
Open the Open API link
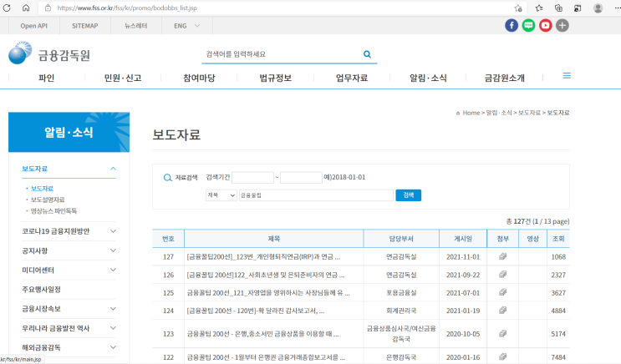click(33, 26)
